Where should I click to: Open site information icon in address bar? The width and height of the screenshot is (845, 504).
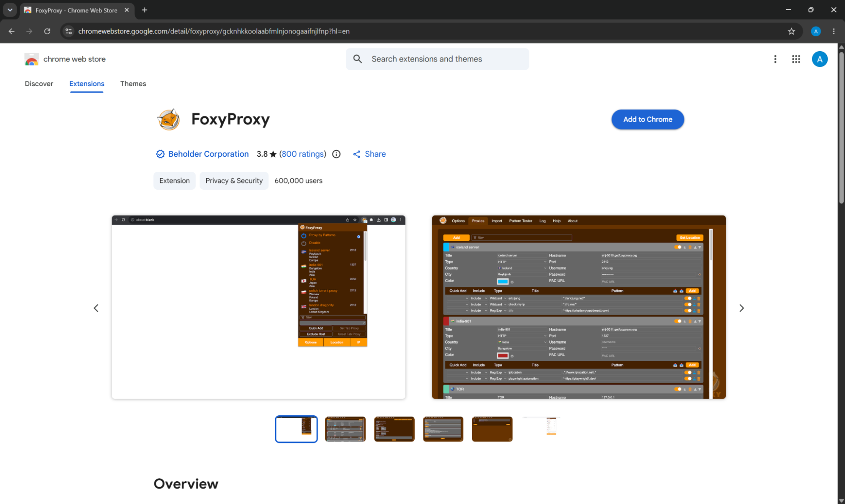[x=68, y=31]
